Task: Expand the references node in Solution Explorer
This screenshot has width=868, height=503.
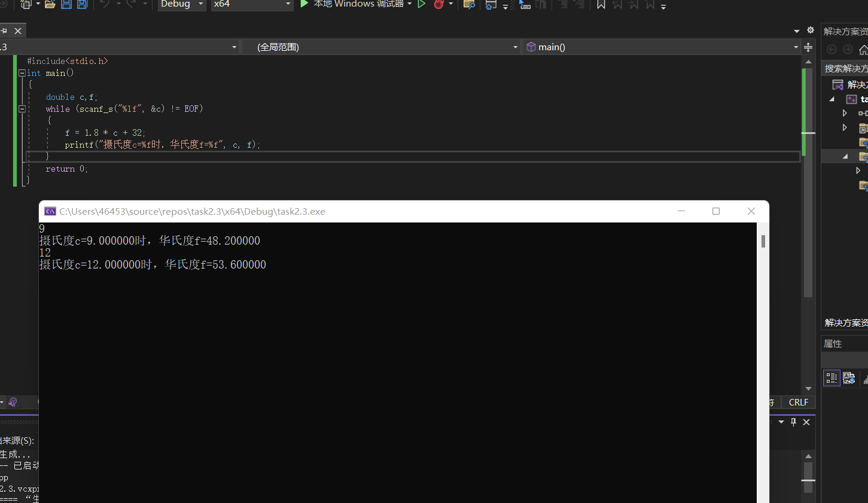Action: (x=845, y=113)
